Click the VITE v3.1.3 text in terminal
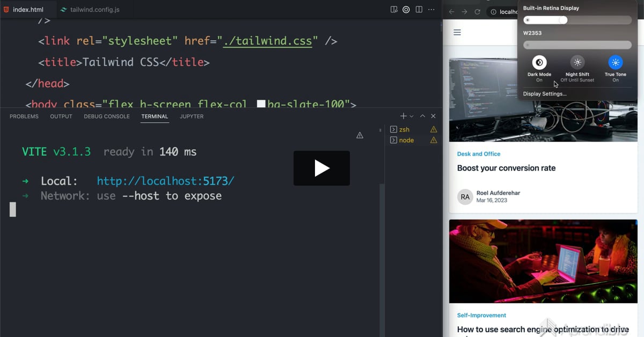Image resolution: width=644 pixels, height=337 pixels. [x=56, y=152]
